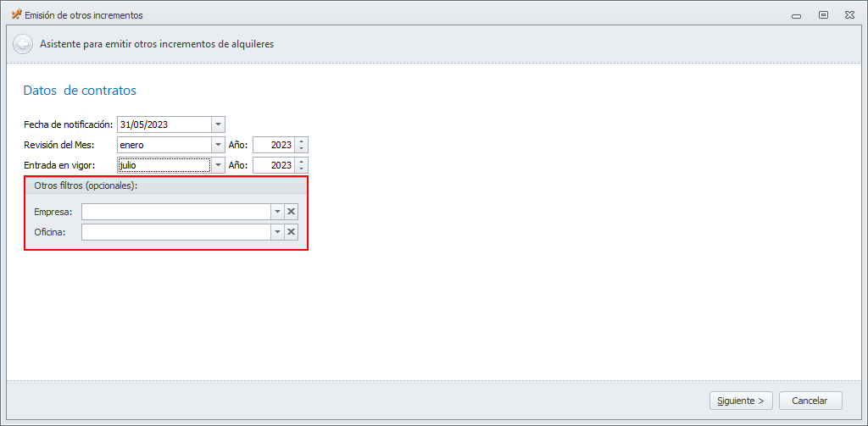Close the Emisión de otros incrementos window
Viewport: 868px width, 426px height.
coord(849,15)
